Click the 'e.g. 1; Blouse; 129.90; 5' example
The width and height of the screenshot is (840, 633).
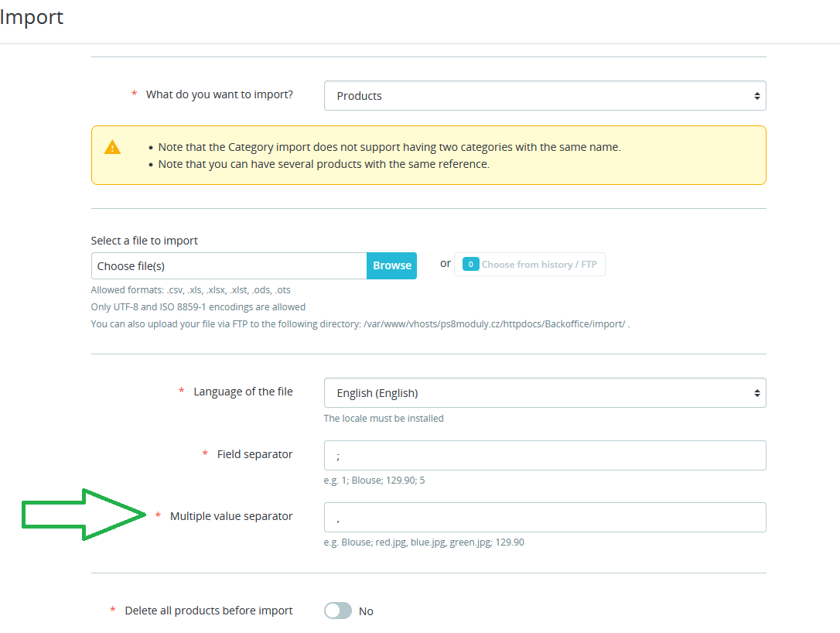coord(374,481)
